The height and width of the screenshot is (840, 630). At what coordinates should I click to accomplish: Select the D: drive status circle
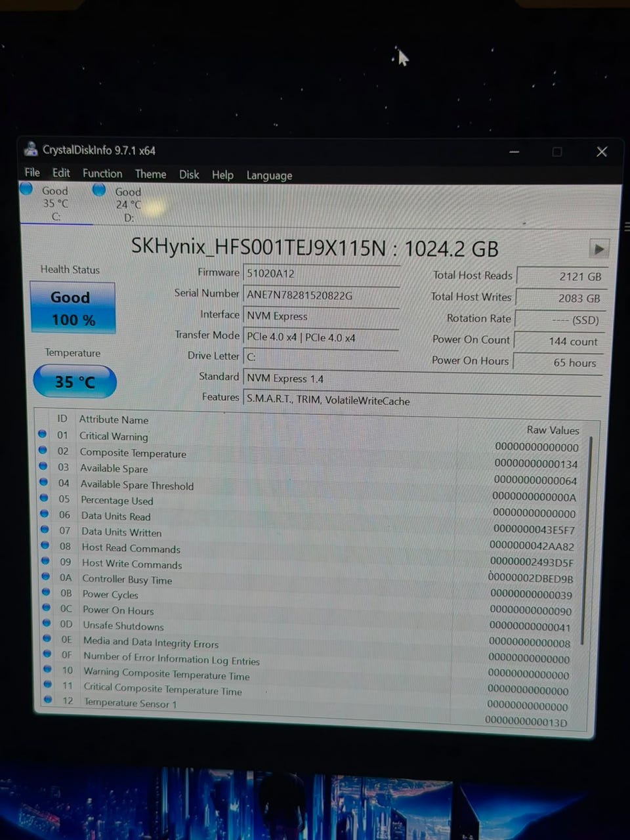click(99, 190)
